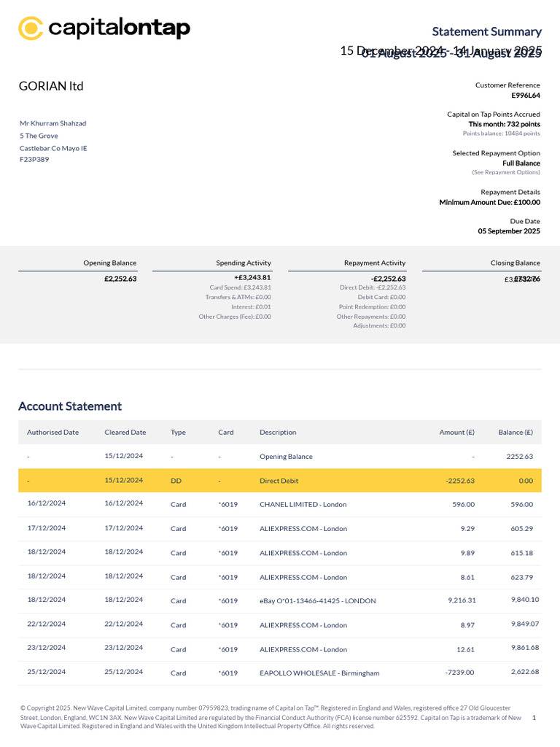Click the Balance (£) column header
Screen dimensions: 560x747
[x=516, y=433]
